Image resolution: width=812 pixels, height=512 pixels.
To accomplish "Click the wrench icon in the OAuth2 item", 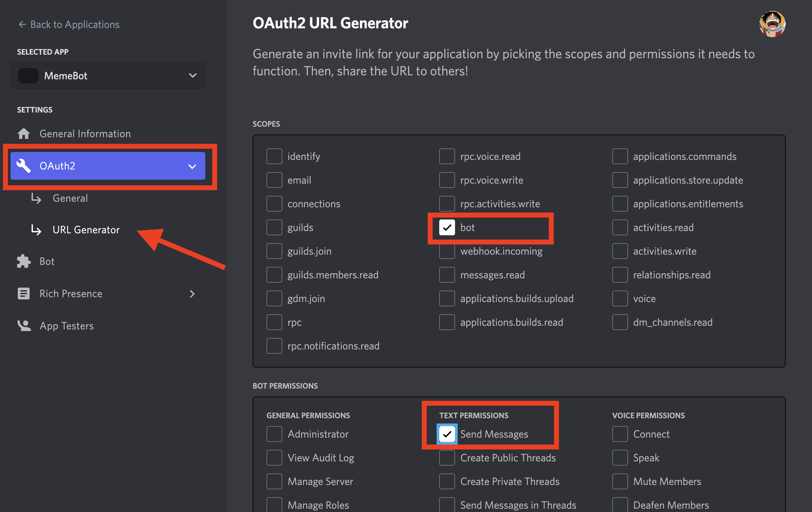I will [24, 166].
